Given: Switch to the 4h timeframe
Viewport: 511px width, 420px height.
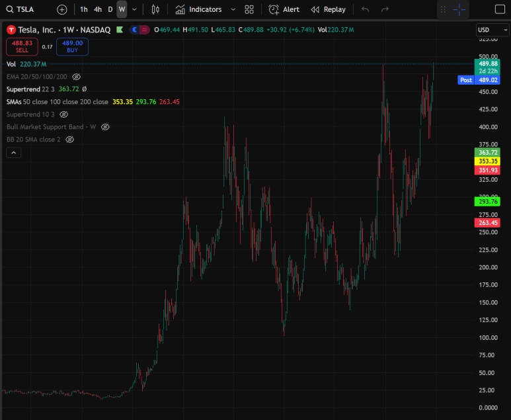Looking at the screenshot, I should 98,9.
